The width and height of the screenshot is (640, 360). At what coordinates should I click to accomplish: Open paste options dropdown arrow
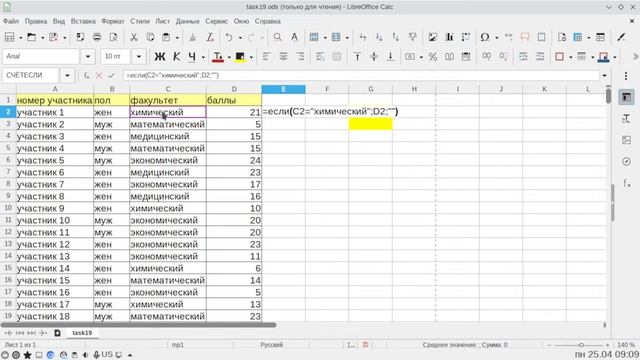[177, 38]
